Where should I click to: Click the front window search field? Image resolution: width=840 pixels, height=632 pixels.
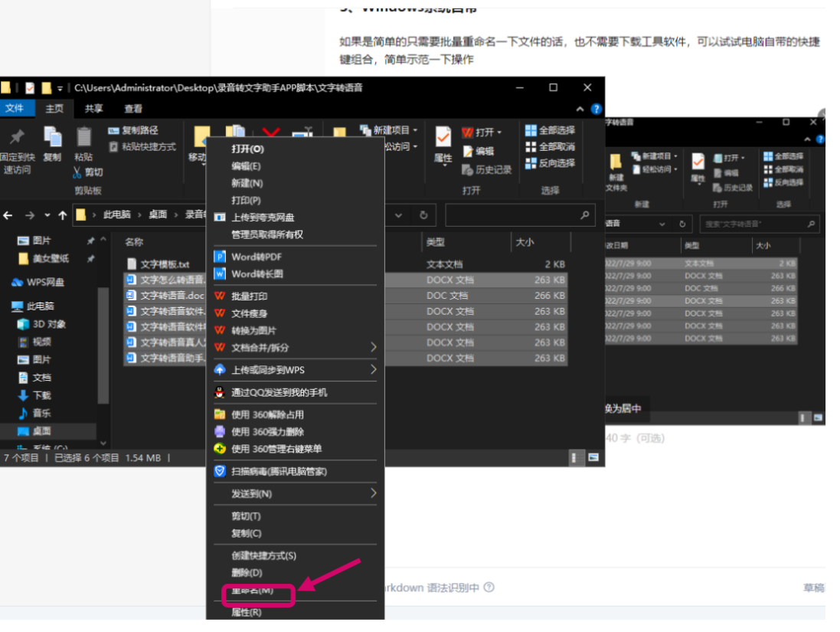[x=520, y=215]
